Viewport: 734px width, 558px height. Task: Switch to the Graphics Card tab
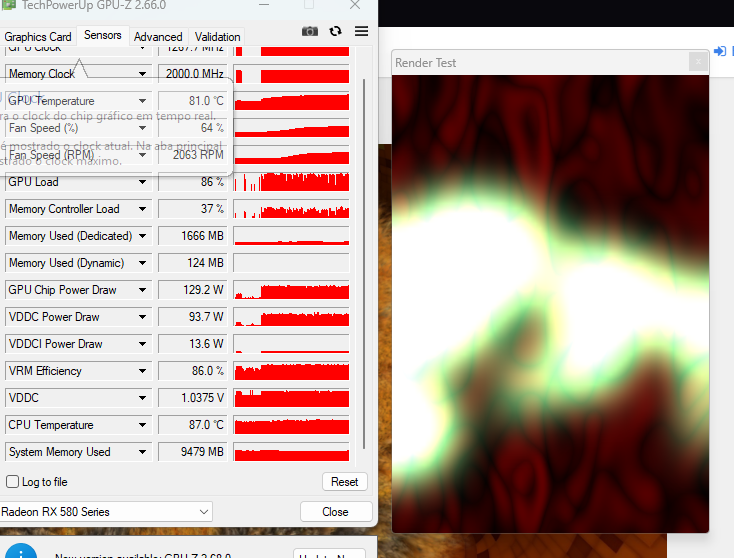point(38,37)
